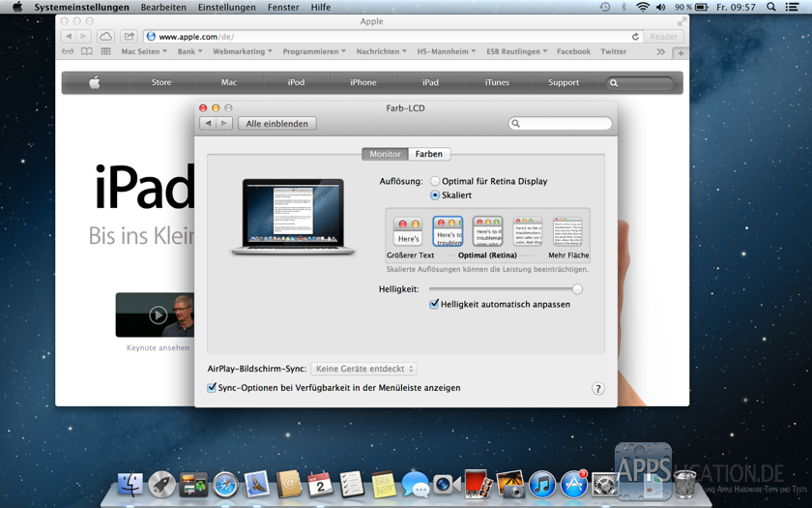Screen dimensions: 812x508
Task: Expand 'Bank' bookmarks folder
Action: point(189,51)
